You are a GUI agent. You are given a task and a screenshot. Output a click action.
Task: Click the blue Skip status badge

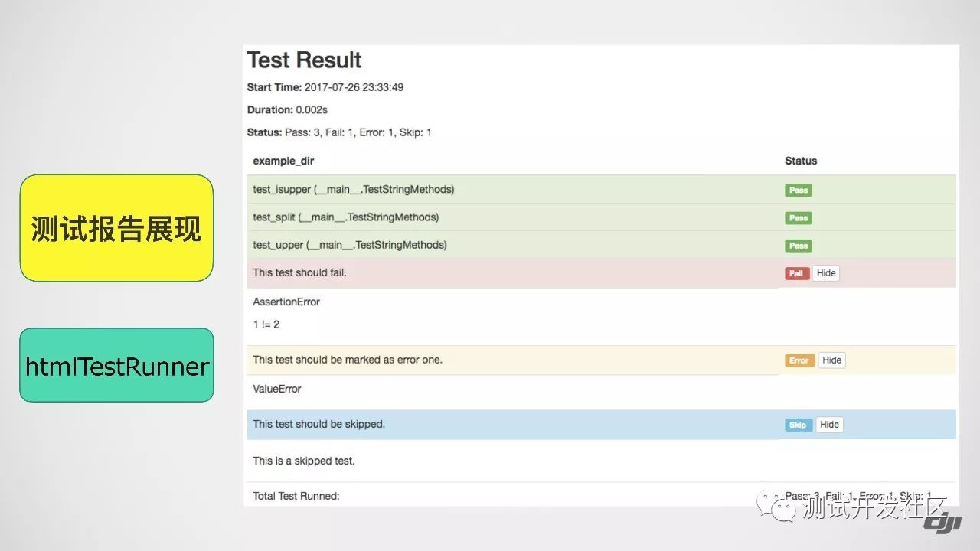click(x=798, y=425)
